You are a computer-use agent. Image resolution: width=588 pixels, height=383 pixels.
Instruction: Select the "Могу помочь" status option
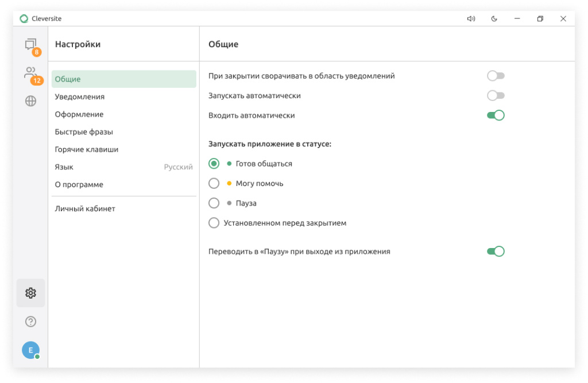pyautogui.click(x=214, y=184)
